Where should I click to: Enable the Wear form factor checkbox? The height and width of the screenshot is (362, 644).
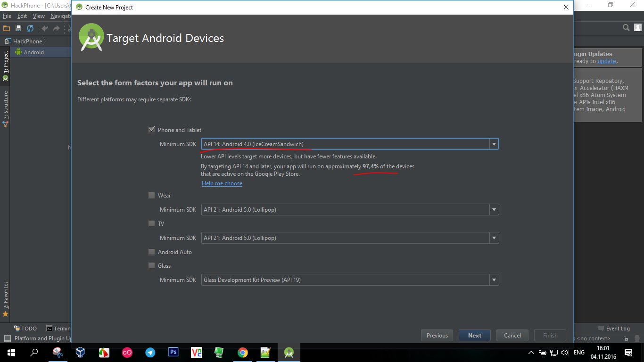click(151, 195)
